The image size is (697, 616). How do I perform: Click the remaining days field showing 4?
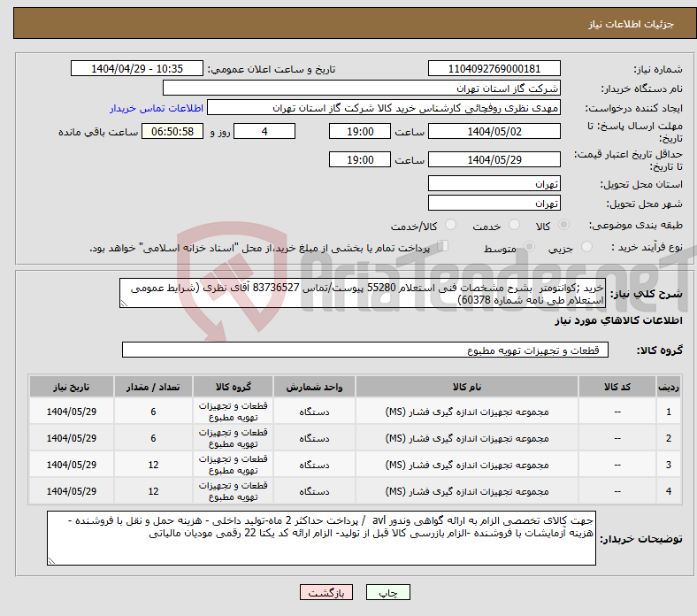coord(264,131)
